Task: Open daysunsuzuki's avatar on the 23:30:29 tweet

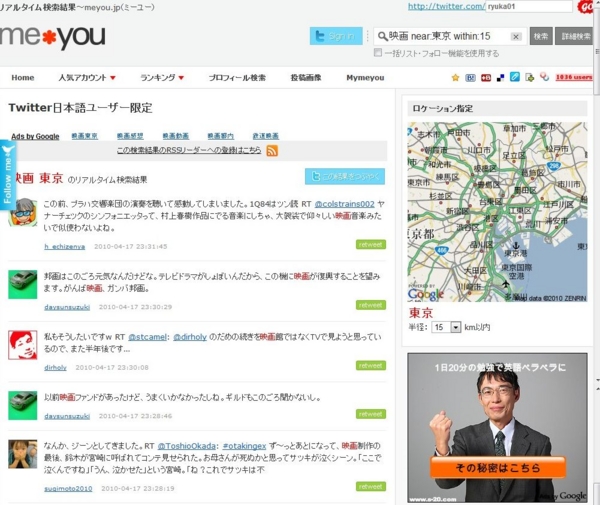Action: click(x=23, y=285)
